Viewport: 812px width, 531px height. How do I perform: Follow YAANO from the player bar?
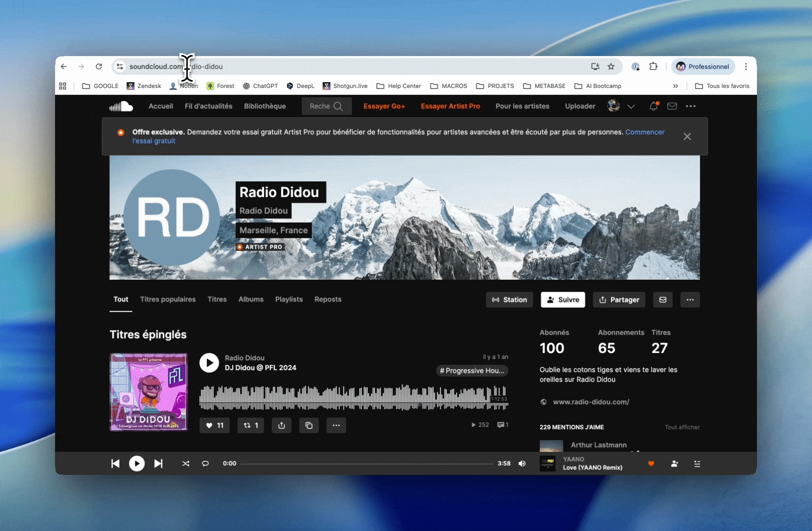pos(674,464)
